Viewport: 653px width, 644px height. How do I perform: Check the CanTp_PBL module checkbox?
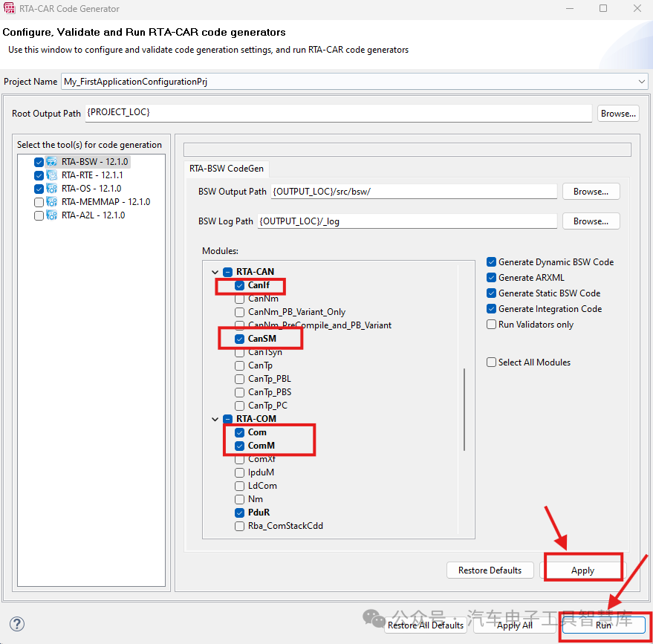coord(239,379)
